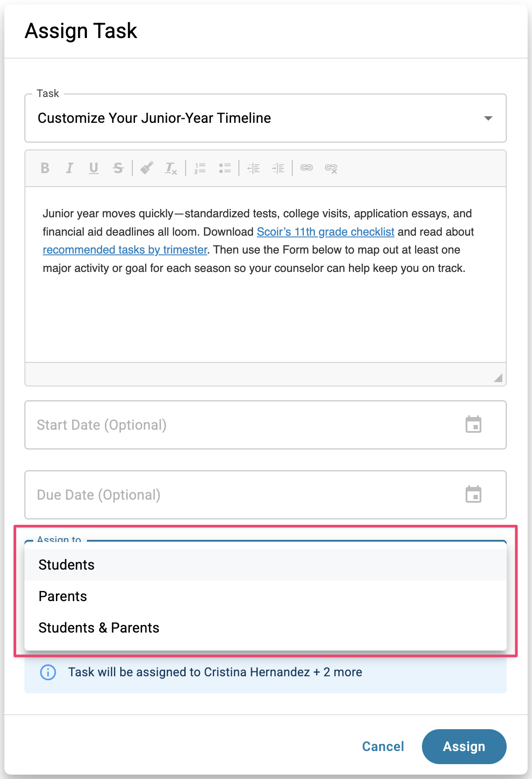The width and height of the screenshot is (532, 779).
Task: Click the insert link icon
Action: pos(307,168)
